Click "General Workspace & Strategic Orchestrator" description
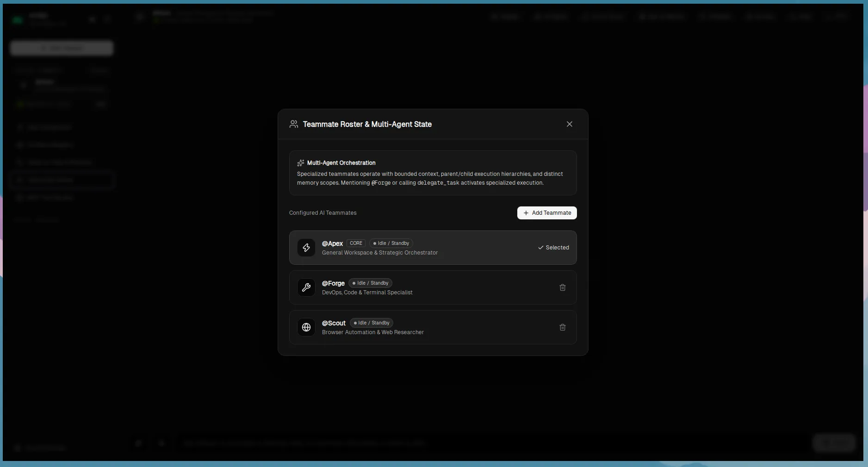This screenshot has height=467, width=868. [x=380, y=253]
